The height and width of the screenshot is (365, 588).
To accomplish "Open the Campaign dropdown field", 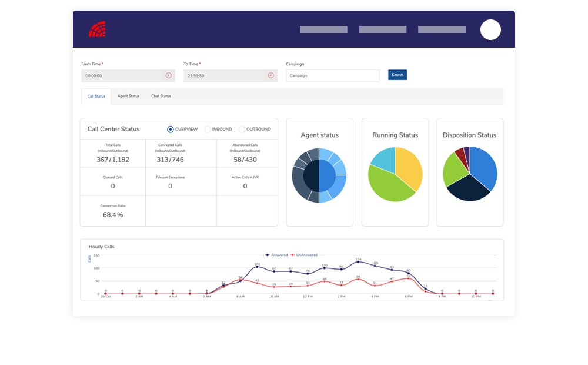I will [x=332, y=76].
